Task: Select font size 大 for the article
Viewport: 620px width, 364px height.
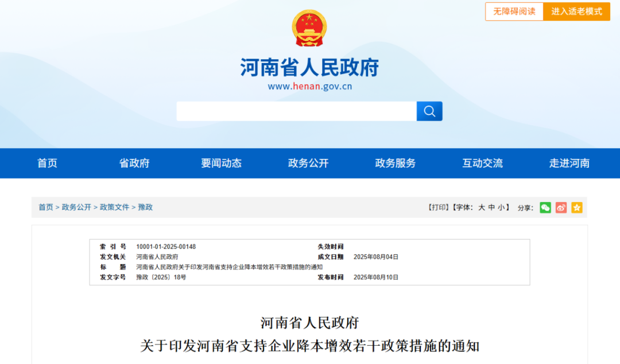Action: click(x=481, y=208)
